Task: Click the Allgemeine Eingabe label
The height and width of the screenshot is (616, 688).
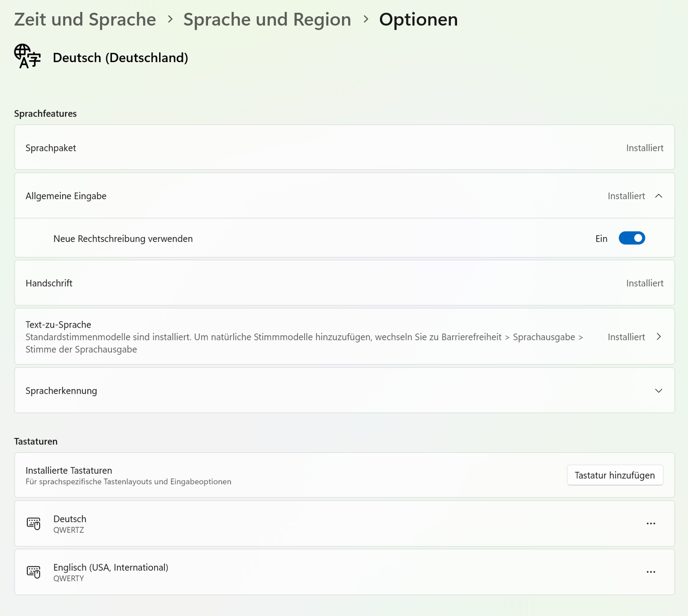Action: (66, 196)
